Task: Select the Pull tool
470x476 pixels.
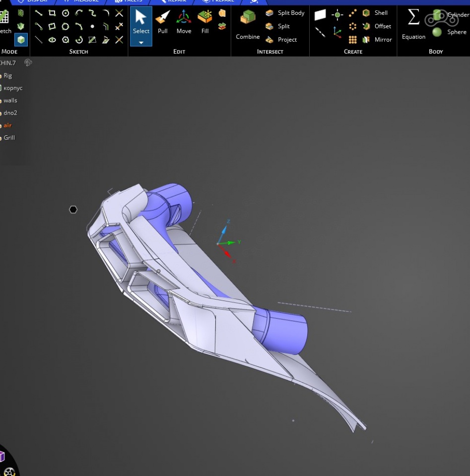Action: coord(162,22)
